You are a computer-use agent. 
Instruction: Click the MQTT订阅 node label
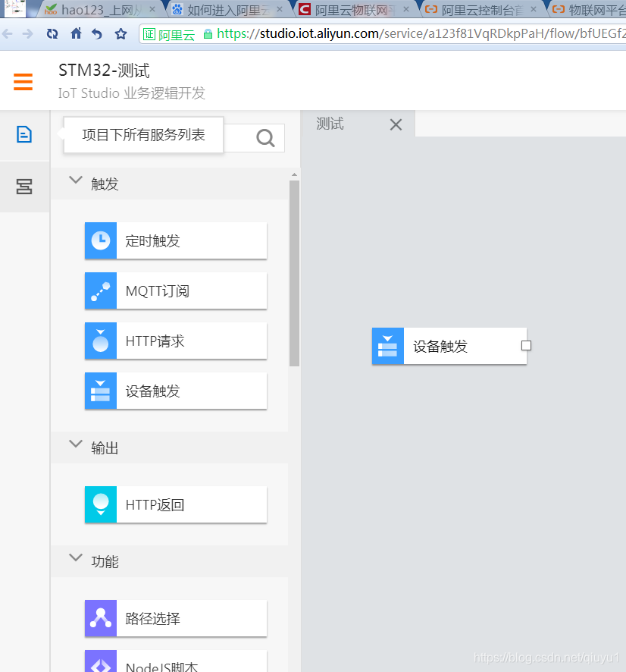157,291
